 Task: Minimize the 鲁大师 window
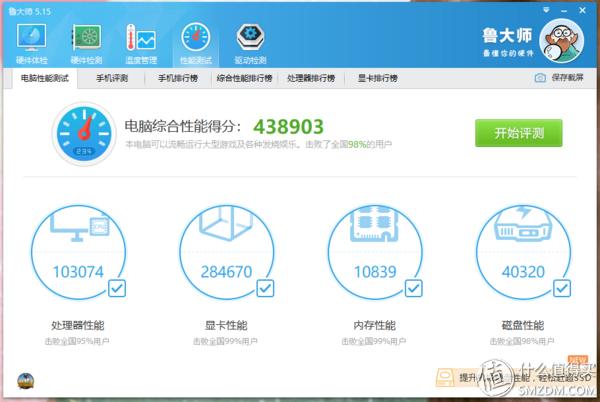[564, 11]
